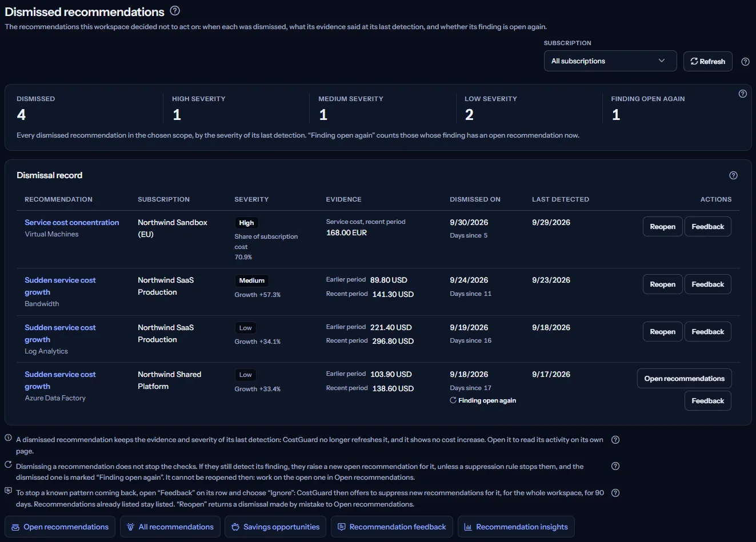This screenshot has height=542, width=756.
Task: Click the Last Detected column header
Action: (561, 199)
